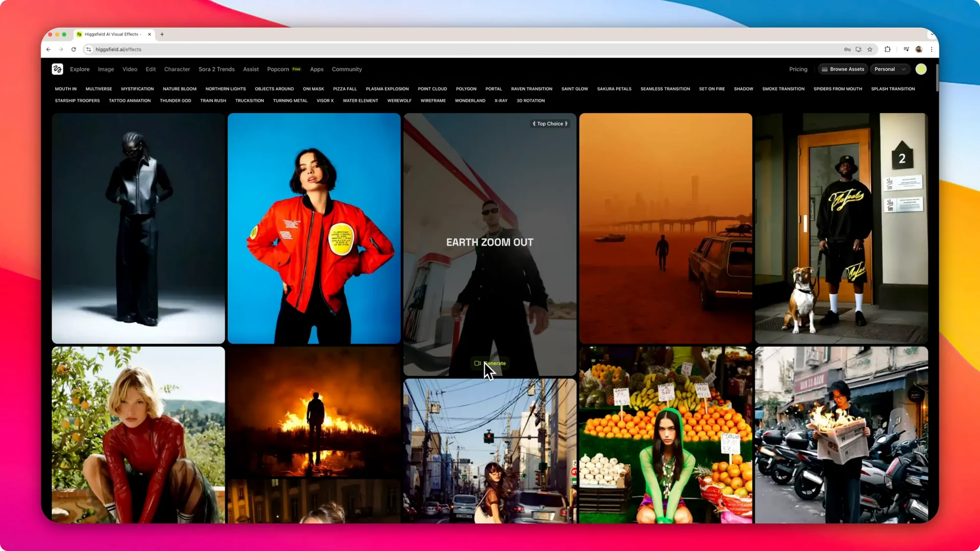Click the Higgsfield logo icon

pyautogui.click(x=57, y=69)
